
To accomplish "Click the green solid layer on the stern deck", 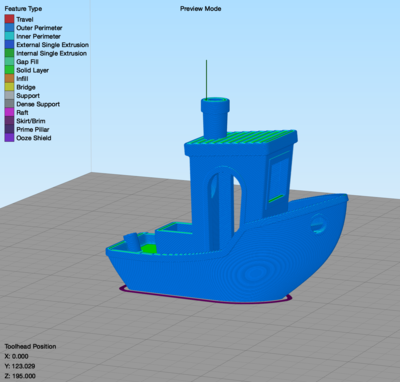I will point(148,248).
